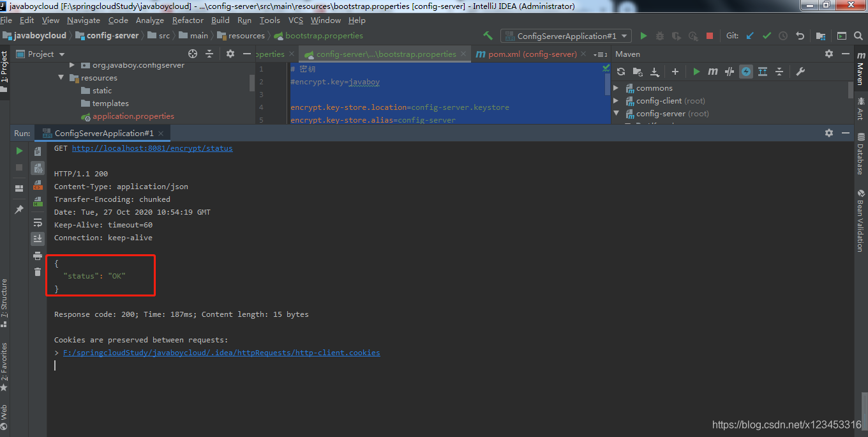Rerun via green arrow in Run panel

19,151
